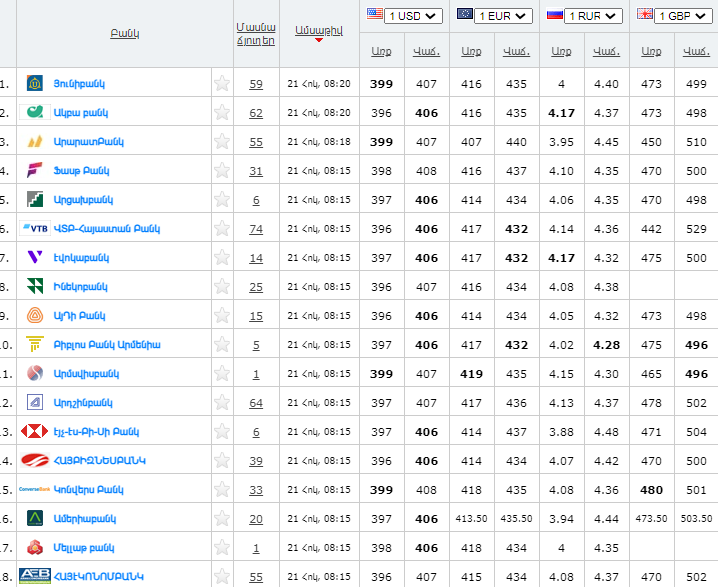Screen dimensions: 718x587
Task: Open the 1 USD currency dropdown
Action: click(x=413, y=16)
